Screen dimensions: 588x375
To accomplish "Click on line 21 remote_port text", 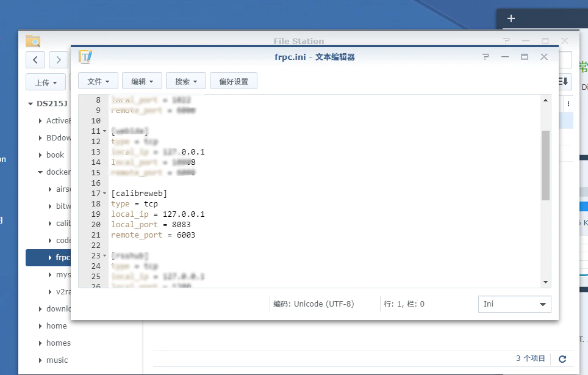I will (x=137, y=235).
